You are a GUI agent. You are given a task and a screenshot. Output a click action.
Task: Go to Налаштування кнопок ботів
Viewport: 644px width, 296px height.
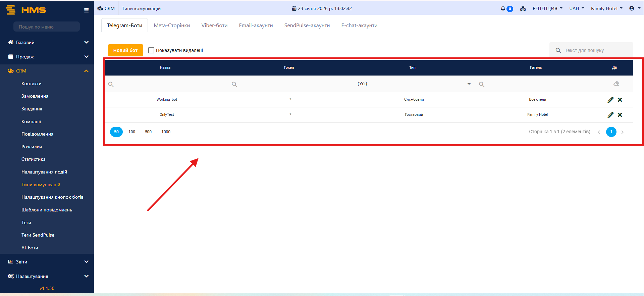click(x=52, y=197)
